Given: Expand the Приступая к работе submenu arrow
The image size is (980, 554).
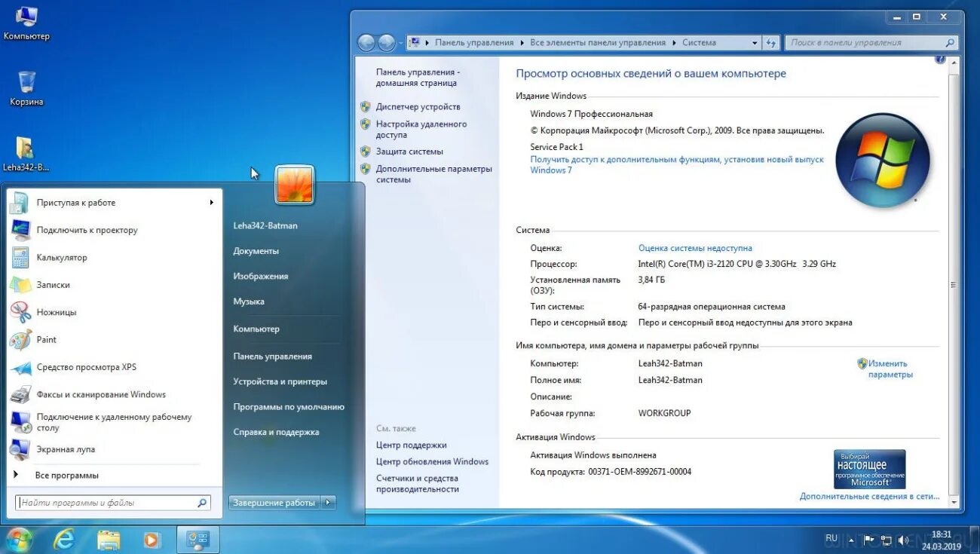Looking at the screenshot, I should tap(212, 202).
